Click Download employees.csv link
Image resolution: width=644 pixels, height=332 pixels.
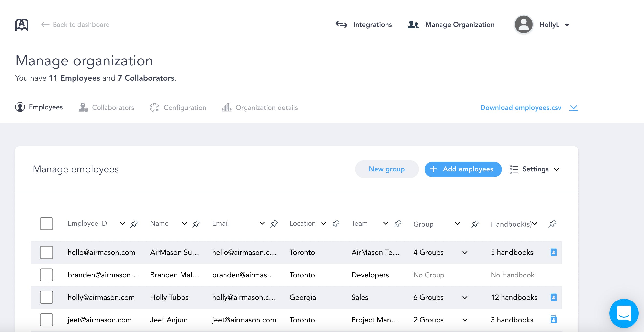521,108
